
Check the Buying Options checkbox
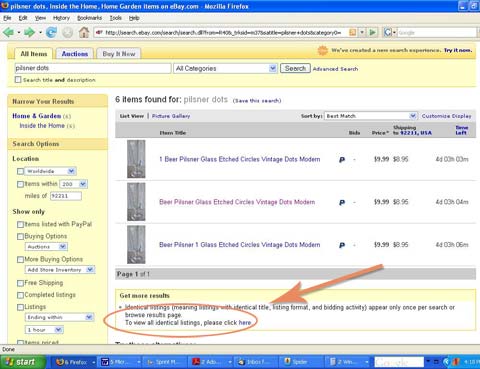(x=20, y=236)
